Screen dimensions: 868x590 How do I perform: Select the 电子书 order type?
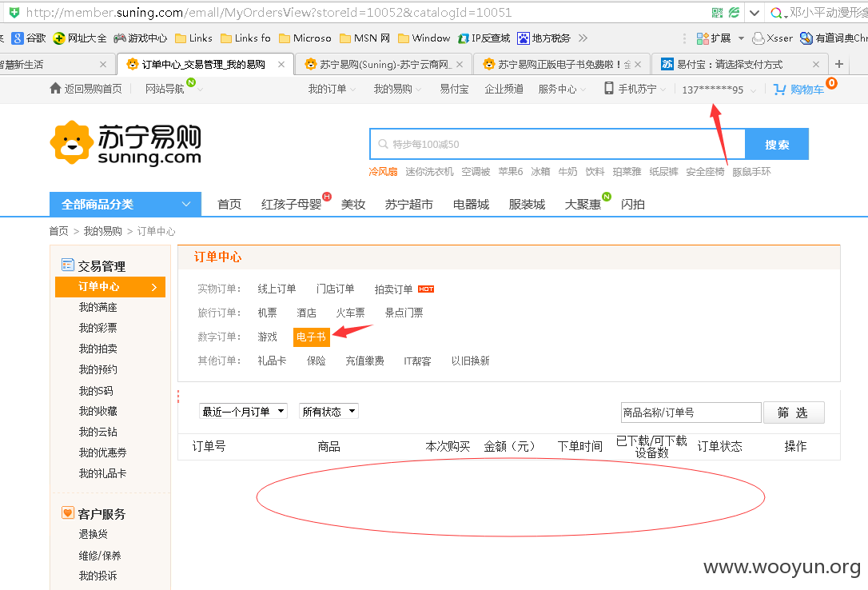coord(311,337)
